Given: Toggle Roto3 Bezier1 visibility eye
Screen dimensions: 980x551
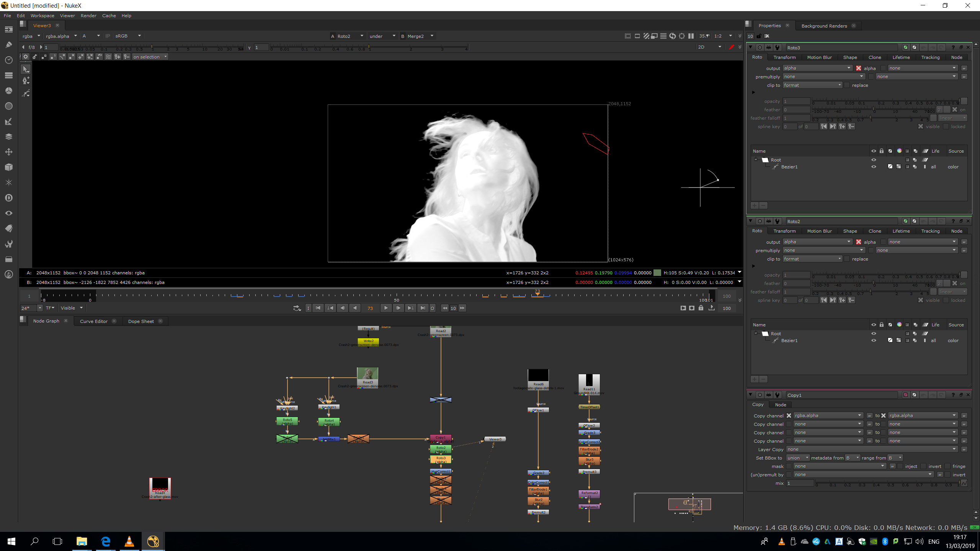Looking at the screenshot, I should click(874, 167).
